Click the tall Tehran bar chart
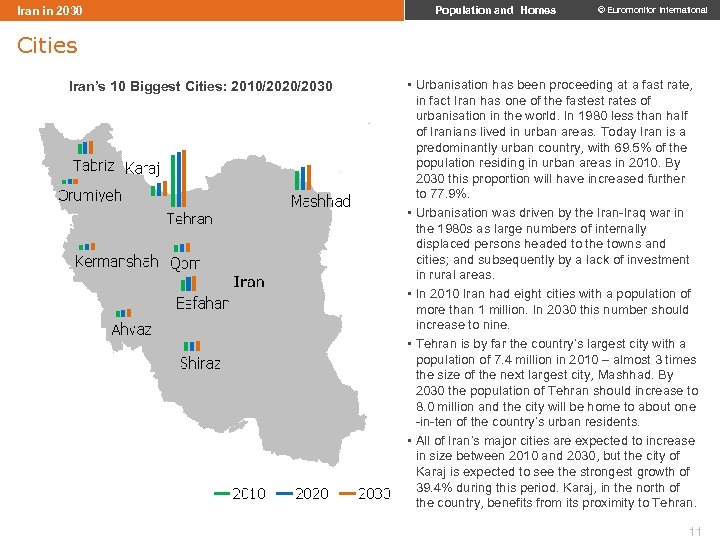This screenshot has width=720, height=540. click(179, 179)
